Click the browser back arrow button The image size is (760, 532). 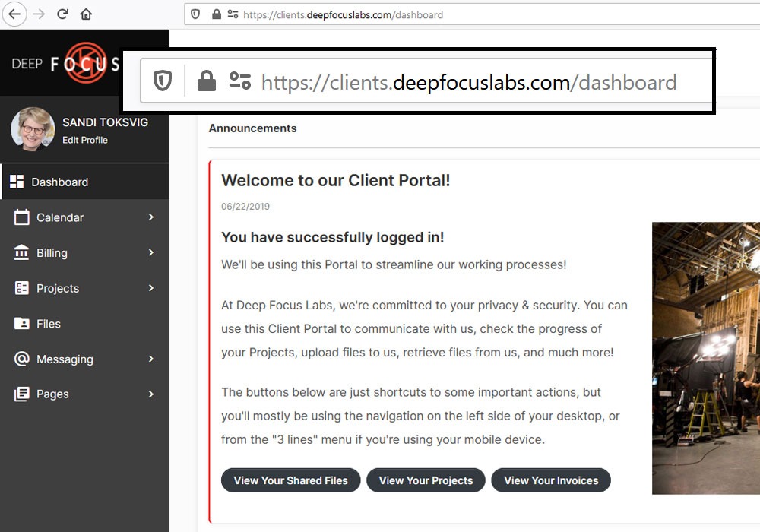pos(14,14)
